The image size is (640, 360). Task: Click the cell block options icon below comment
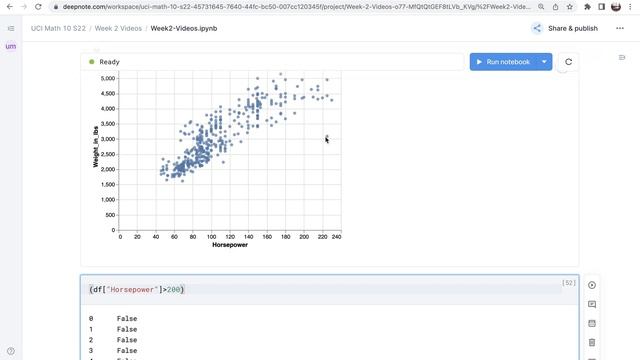(592, 323)
